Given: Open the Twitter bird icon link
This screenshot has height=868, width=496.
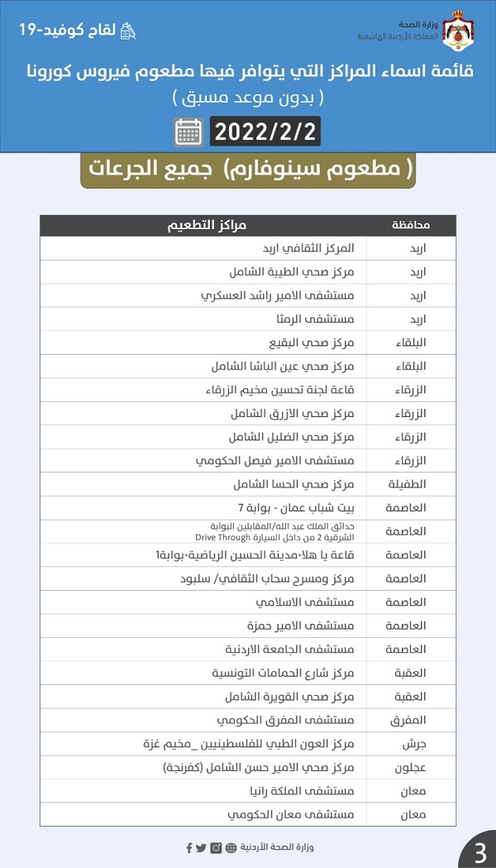Looking at the screenshot, I should (x=201, y=847).
